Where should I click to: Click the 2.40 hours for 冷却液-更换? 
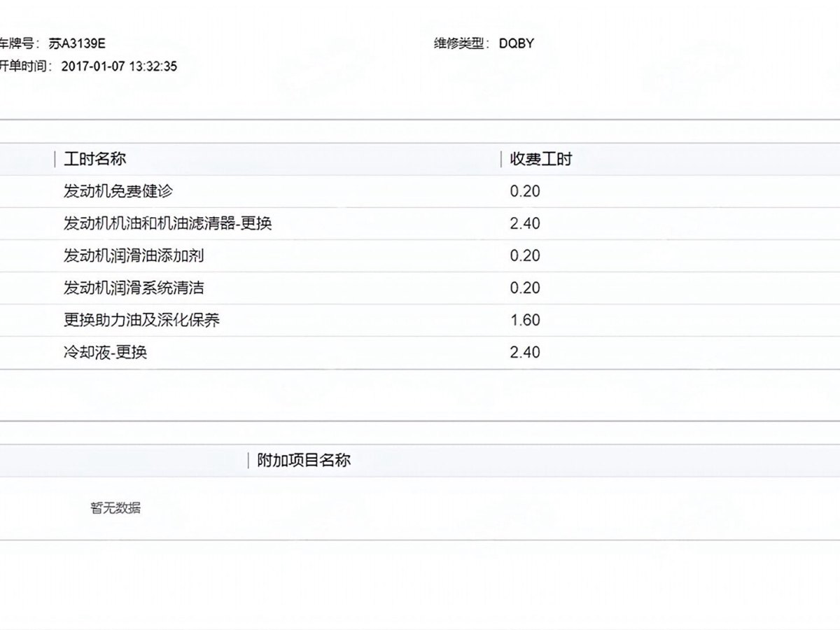(525, 352)
